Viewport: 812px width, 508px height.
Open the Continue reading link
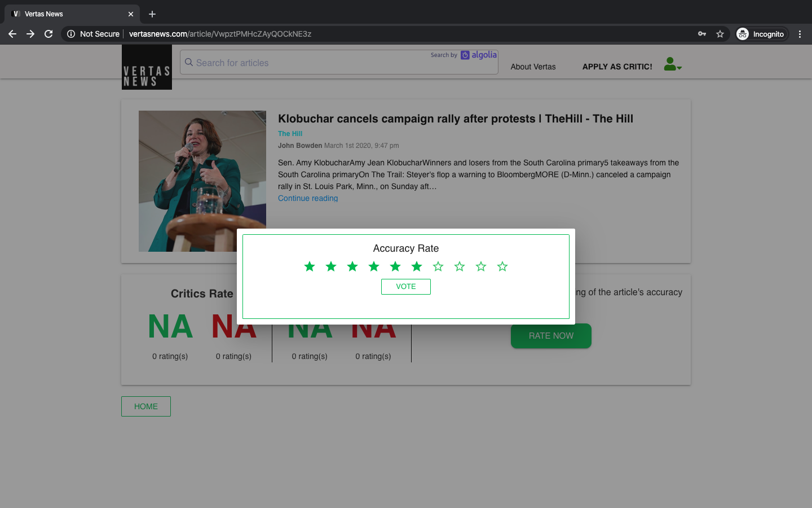(x=308, y=198)
